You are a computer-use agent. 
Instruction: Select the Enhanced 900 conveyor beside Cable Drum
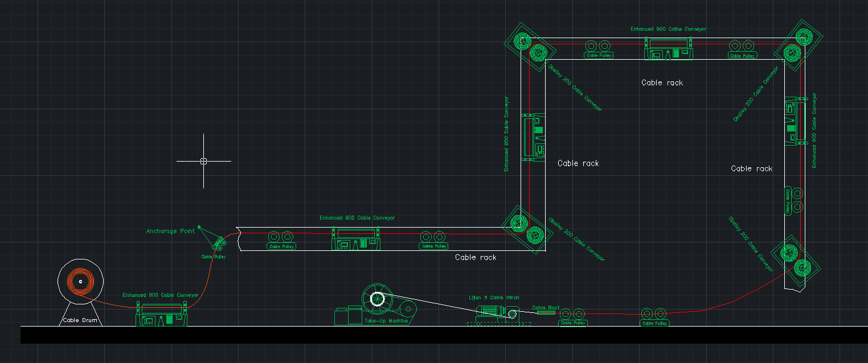(x=161, y=315)
